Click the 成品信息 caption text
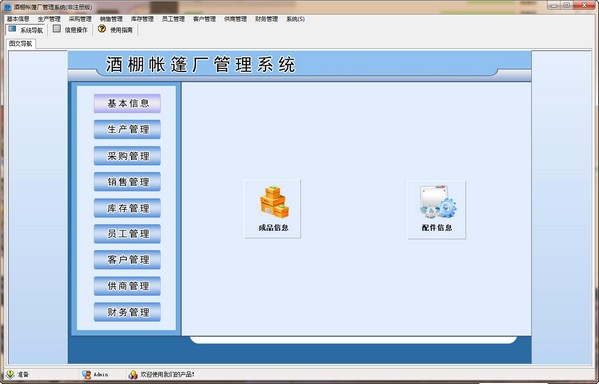This screenshot has height=384, width=599. tap(274, 228)
